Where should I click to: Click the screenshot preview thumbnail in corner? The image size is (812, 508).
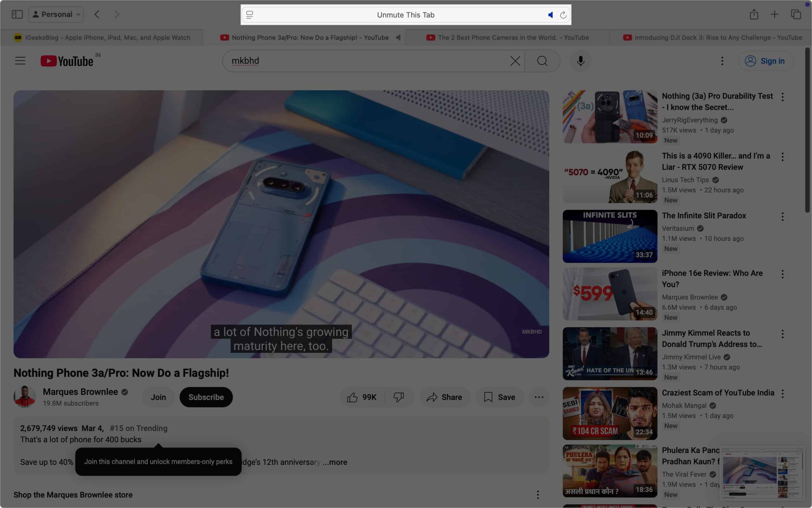click(x=762, y=473)
